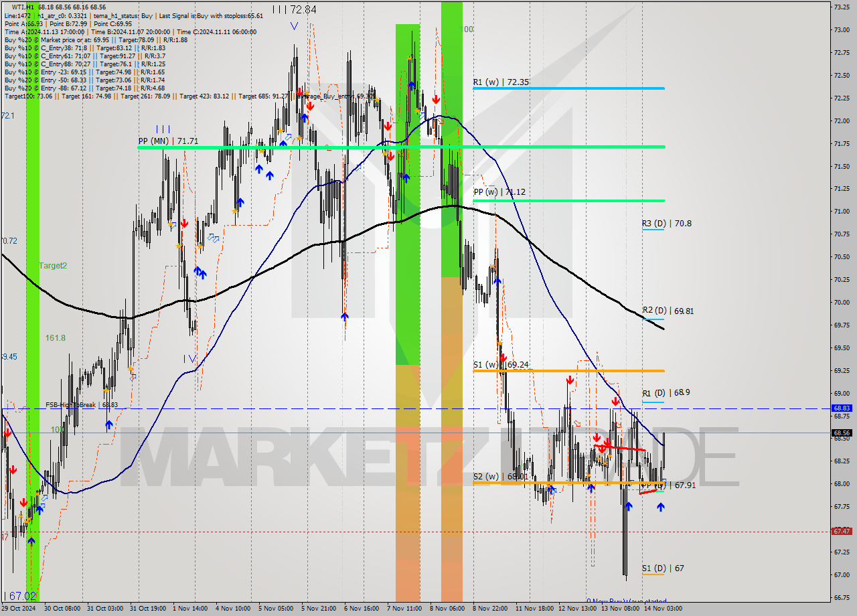Select the 69.00 price axis value
The height and width of the screenshot is (616, 857).
tap(841, 394)
